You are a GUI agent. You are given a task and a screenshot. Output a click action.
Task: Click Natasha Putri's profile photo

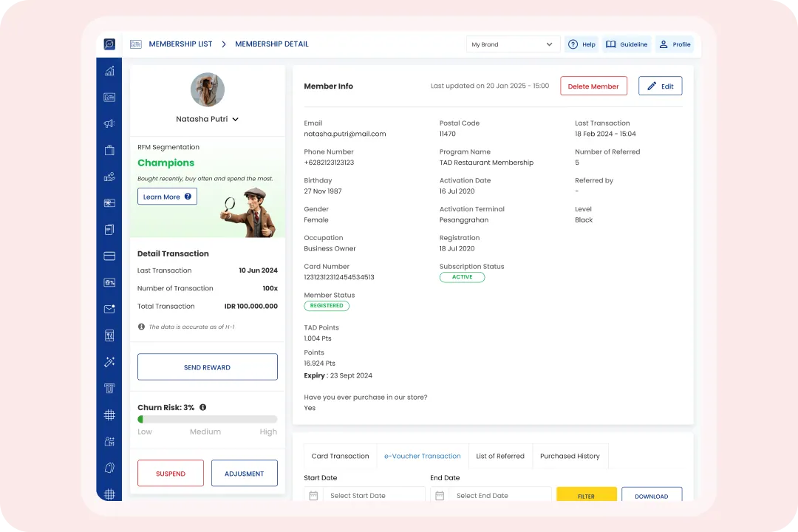208,89
